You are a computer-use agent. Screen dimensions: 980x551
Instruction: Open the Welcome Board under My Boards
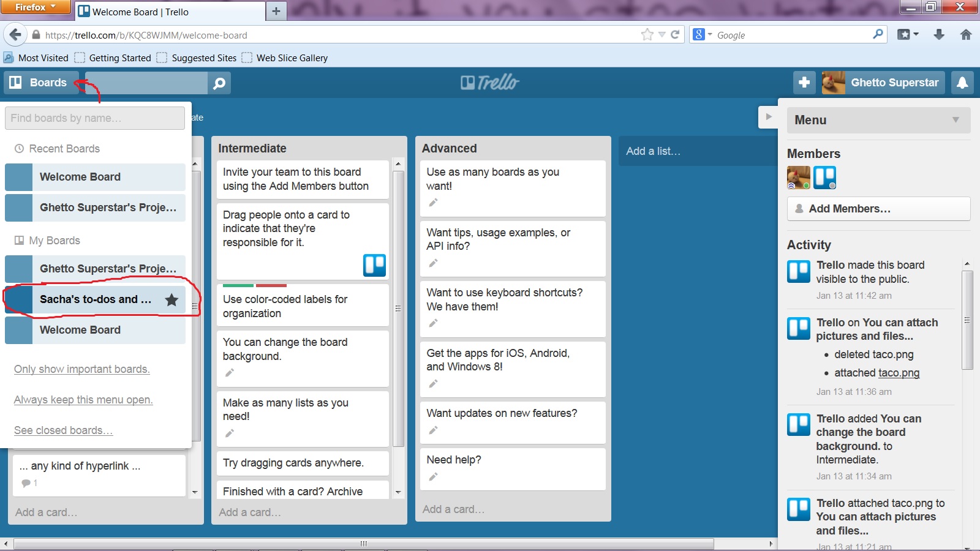coord(95,330)
